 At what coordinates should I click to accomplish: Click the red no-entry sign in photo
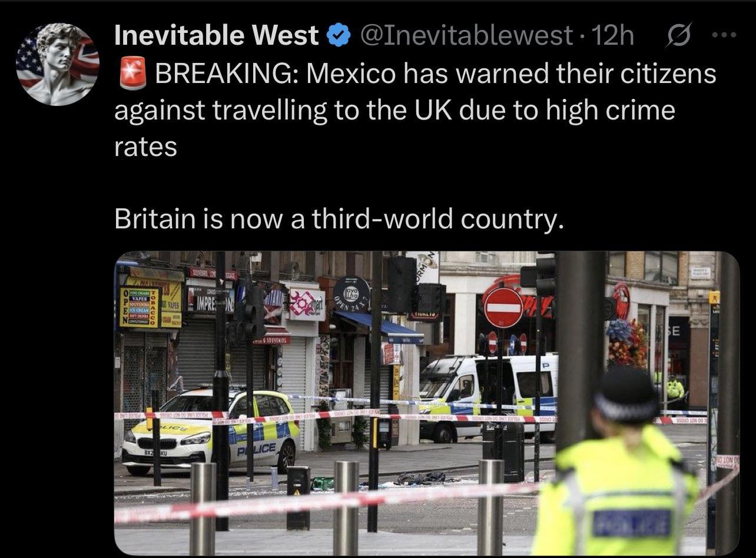click(503, 307)
